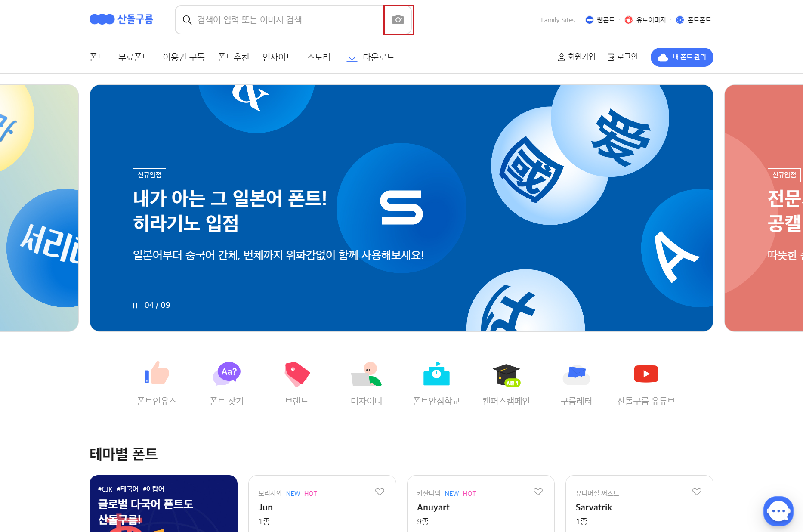The width and height of the screenshot is (803, 532).
Task: Open the 이용권 구독 menu
Action: point(184,57)
